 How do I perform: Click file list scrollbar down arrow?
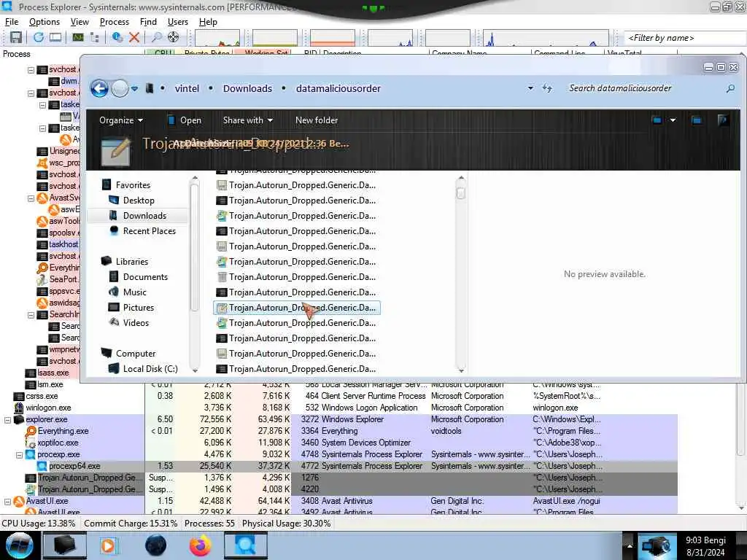point(461,370)
